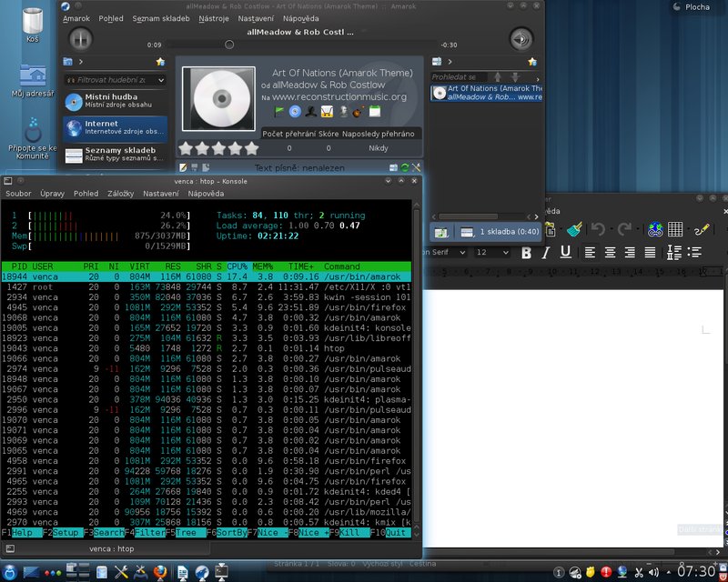The width and height of the screenshot is (728, 582).
Task: Open the Nástroje menu in Amarok
Action: (x=214, y=18)
